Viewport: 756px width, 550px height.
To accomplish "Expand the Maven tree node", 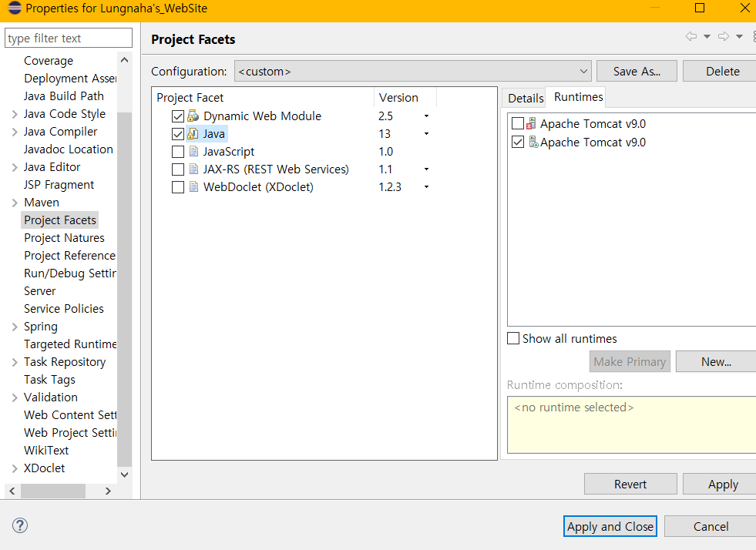I will pyautogui.click(x=15, y=203).
